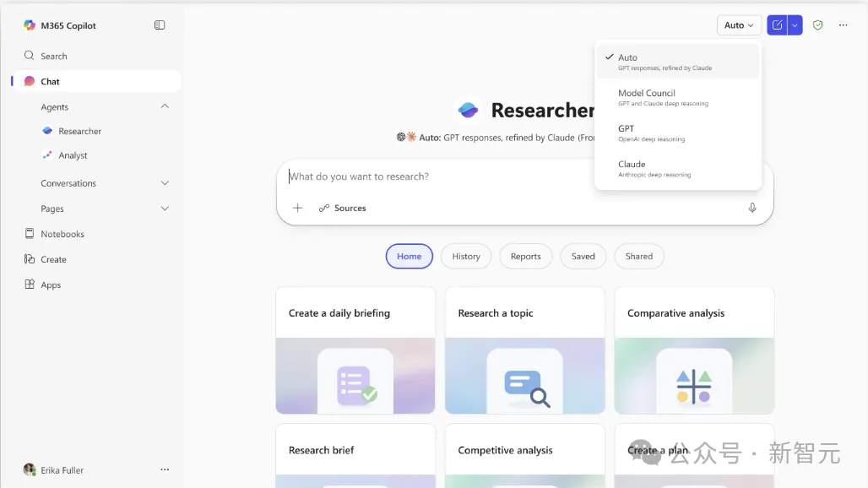Open the Auto model selector dropdown

point(739,25)
